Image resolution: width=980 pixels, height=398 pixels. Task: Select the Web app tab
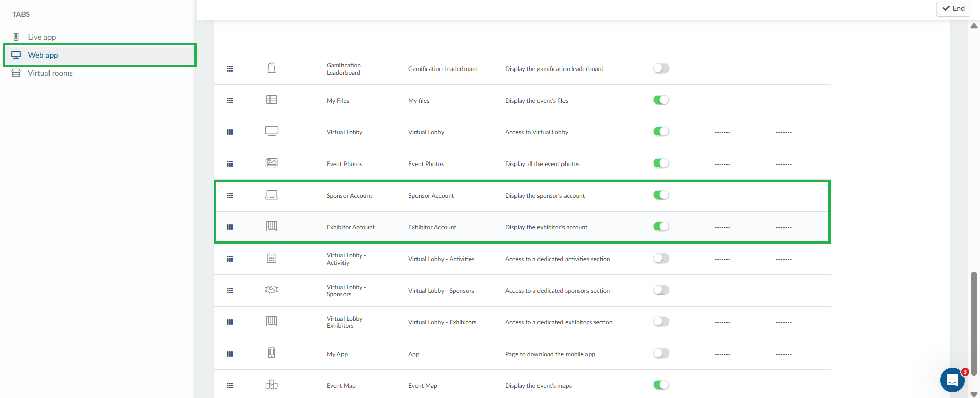click(43, 55)
